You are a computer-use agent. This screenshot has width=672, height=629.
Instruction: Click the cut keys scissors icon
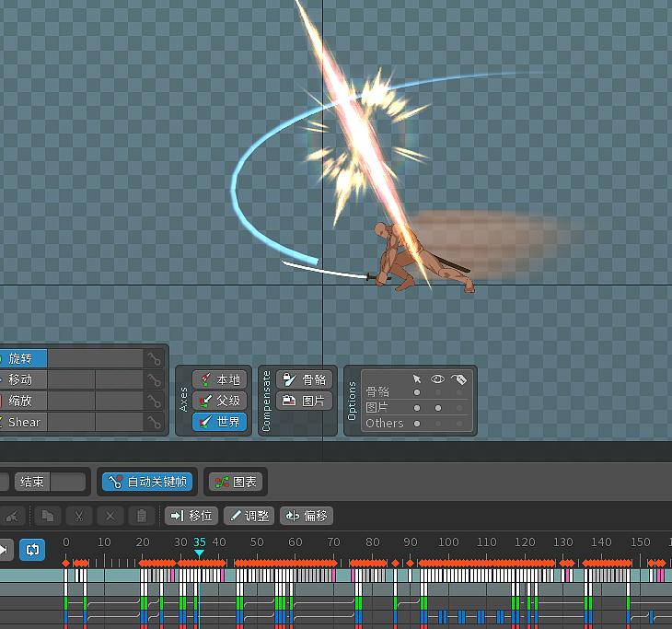tap(79, 516)
